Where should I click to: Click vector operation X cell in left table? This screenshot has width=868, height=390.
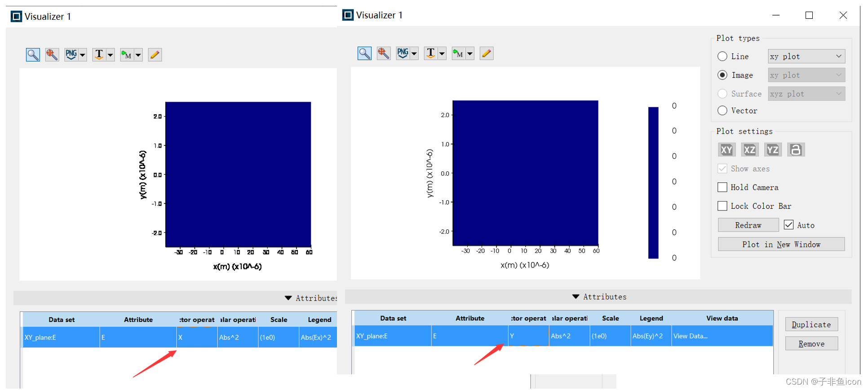pos(197,337)
